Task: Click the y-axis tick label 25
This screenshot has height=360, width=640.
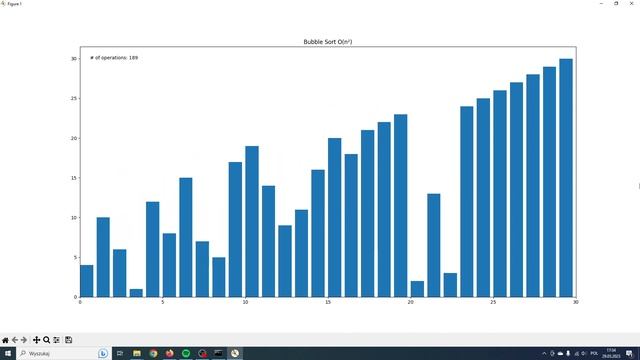Action: [74, 99]
